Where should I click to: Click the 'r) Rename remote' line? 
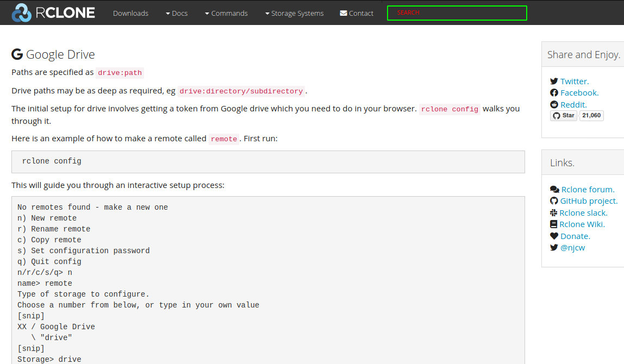point(54,229)
